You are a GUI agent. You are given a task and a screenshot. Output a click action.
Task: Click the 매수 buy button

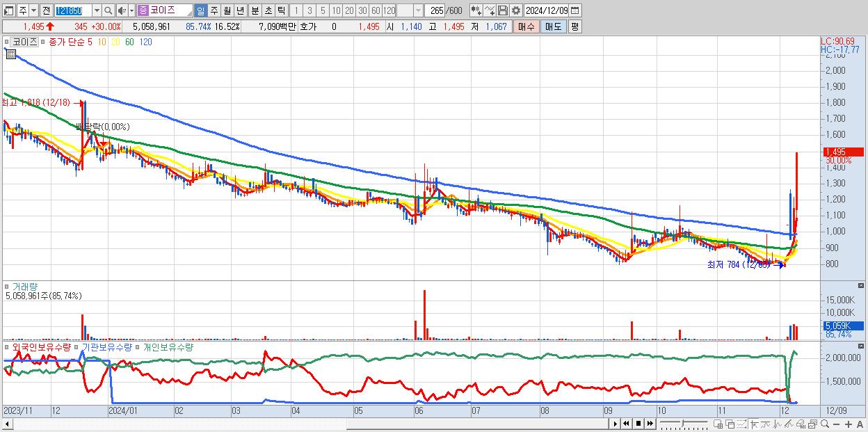pos(527,26)
